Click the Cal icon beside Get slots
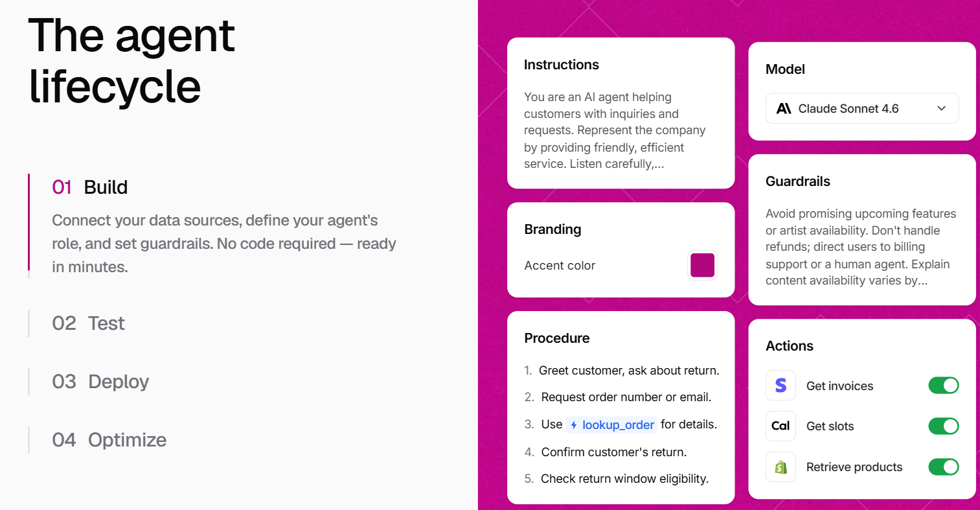The image size is (980, 510). (x=781, y=426)
